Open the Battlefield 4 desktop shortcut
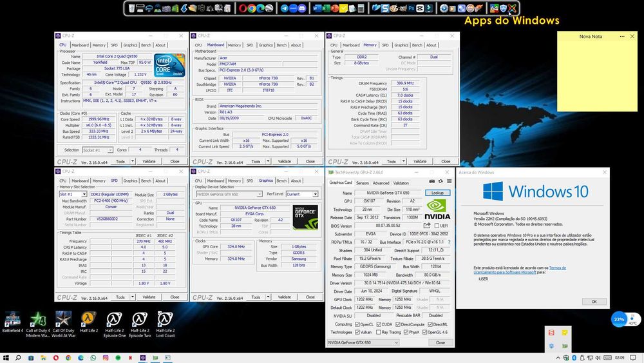This screenshot has height=363, width=644. [x=13, y=322]
